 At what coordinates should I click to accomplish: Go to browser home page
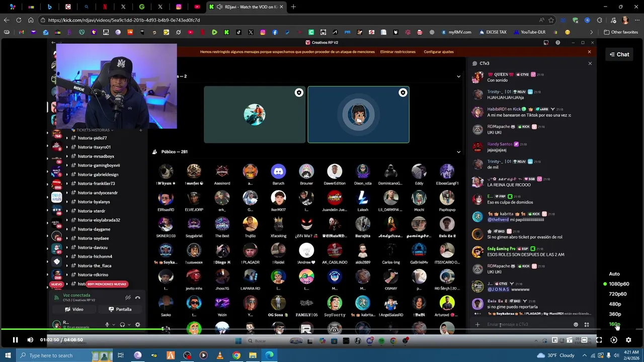click(31, 20)
